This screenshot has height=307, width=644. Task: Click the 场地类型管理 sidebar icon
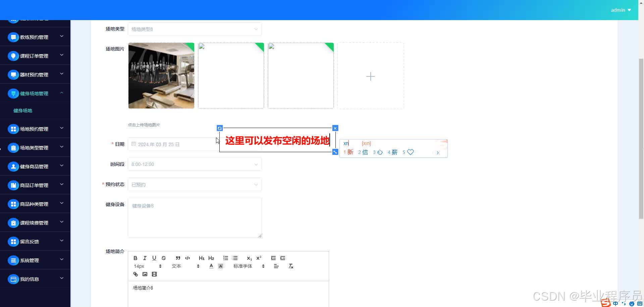click(13, 148)
